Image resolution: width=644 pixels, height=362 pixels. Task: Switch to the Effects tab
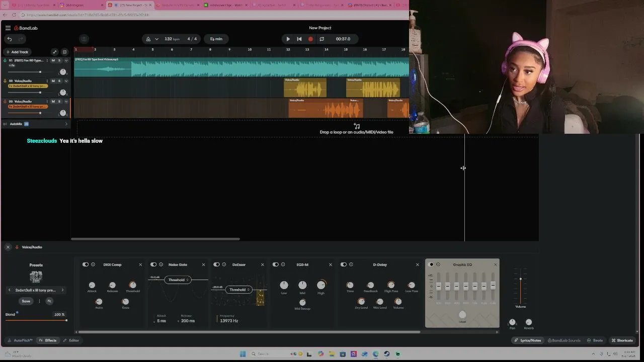pos(48,340)
